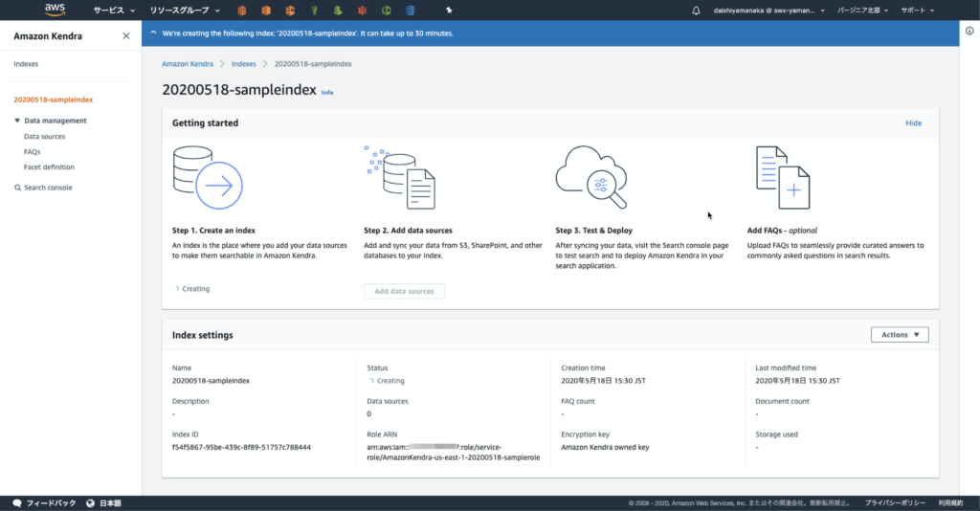Open the Actions dropdown in Index settings

pyautogui.click(x=899, y=335)
